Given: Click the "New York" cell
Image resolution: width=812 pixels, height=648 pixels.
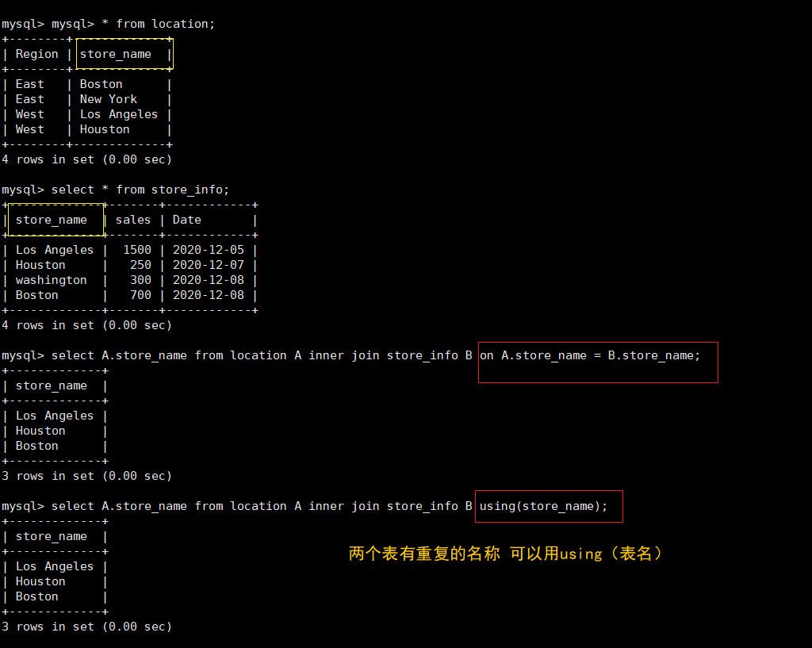Looking at the screenshot, I should pos(108,99).
